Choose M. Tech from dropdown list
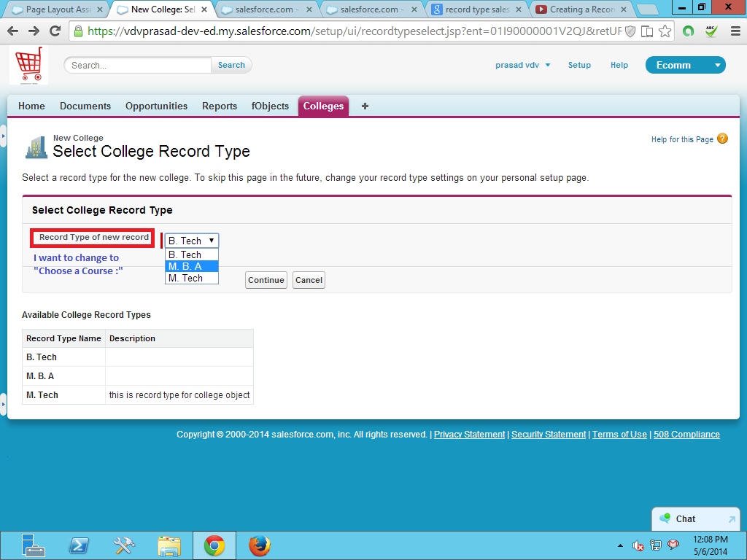The width and height of the screenshot is (747, 560). [192, 278]
